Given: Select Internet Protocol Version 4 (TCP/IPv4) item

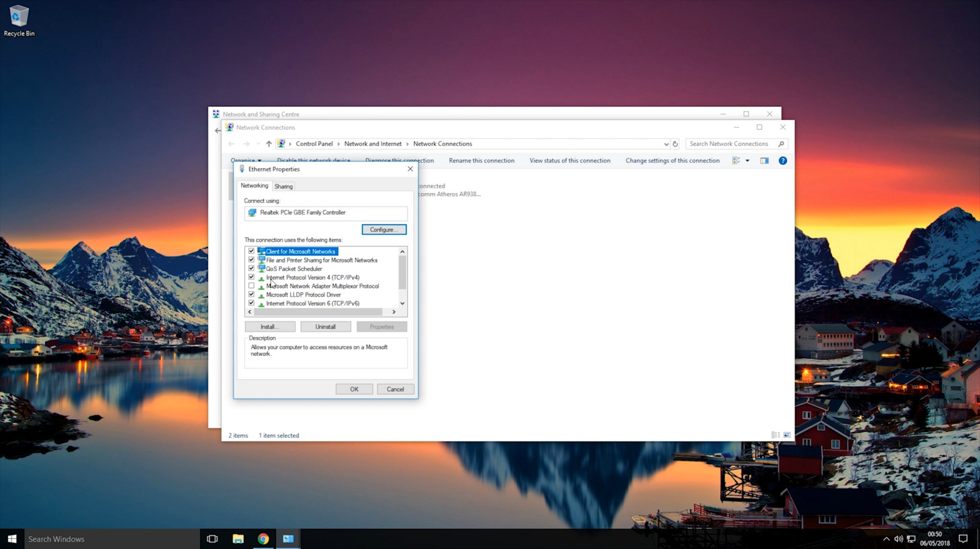Looking at the screenshot, I should pos(312,277).
